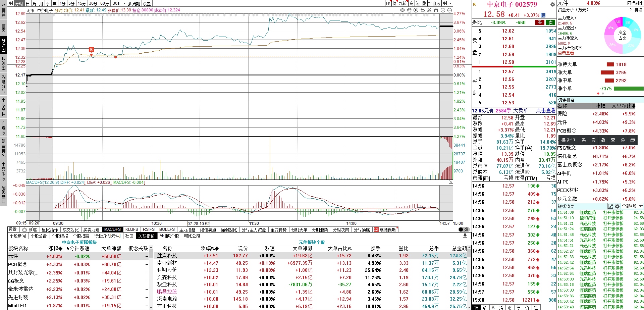644x310 pixels.
Task: Click 新建 indicator button
Action: point(30,229)
